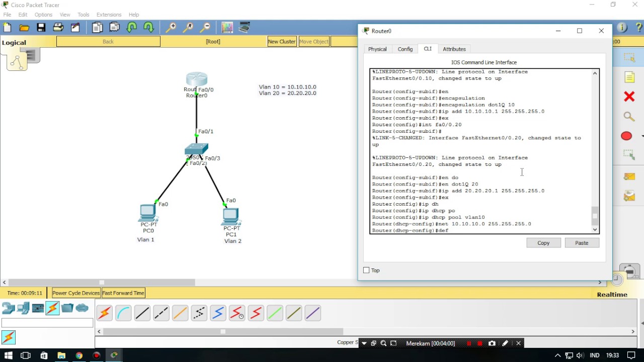644x362 pixels.
Task: Print with the printer toolbar icon
Action: 58,28
